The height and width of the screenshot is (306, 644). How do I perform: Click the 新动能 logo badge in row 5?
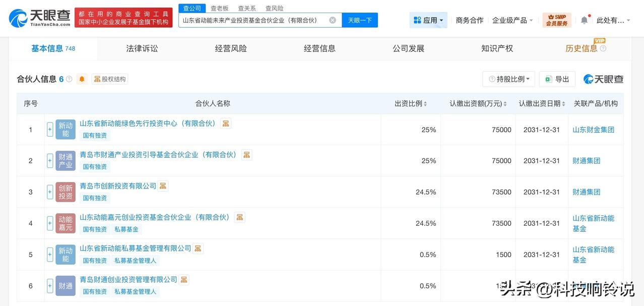(66, 255)
